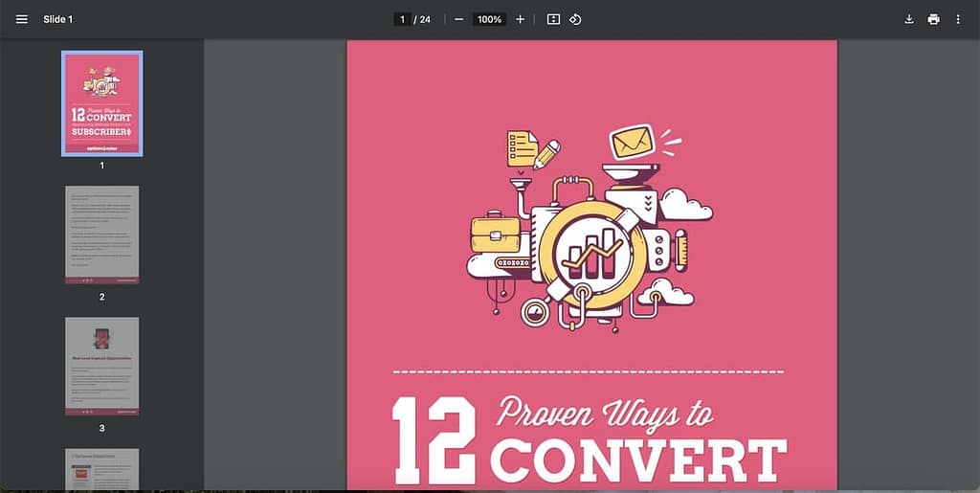The width and height of the screenshot is (980, 493).
Task: Zoom in using the plus icon
Action: tap(520, 19)
